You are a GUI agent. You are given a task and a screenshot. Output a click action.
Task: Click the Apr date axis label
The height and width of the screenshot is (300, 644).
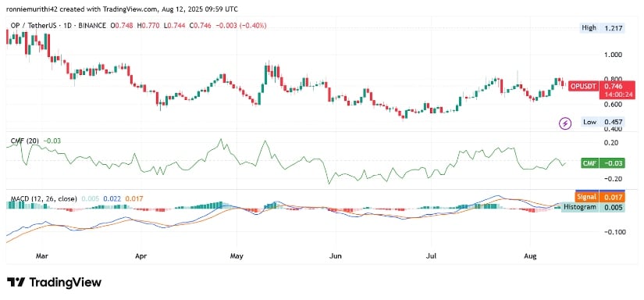click(141, 256)
